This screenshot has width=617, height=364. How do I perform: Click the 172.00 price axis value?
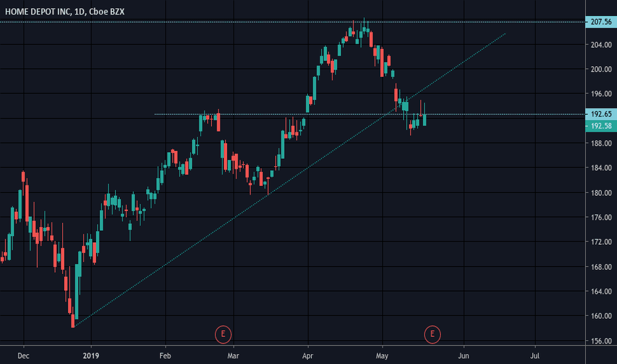coord(601,242)
